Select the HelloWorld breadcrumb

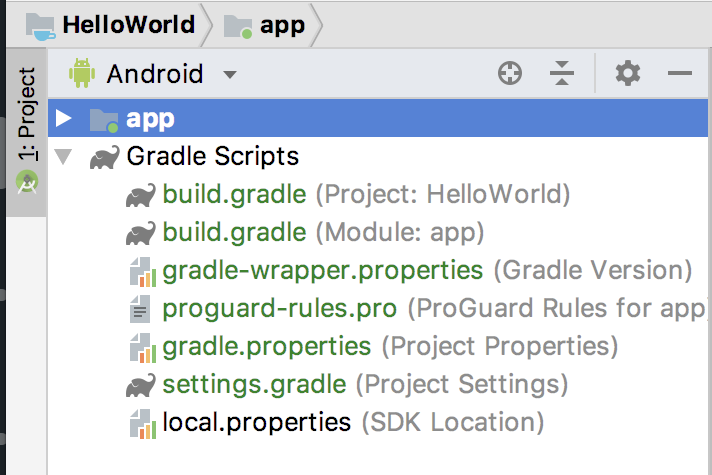click(x=127, y=25)
